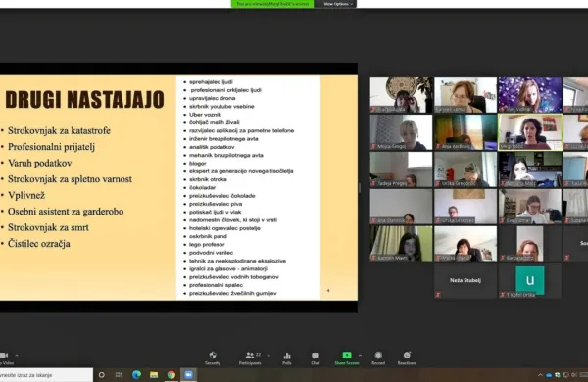This screenshot has height=382, width=588.
Task: Open the Windows Task View button
Action: 119,375
